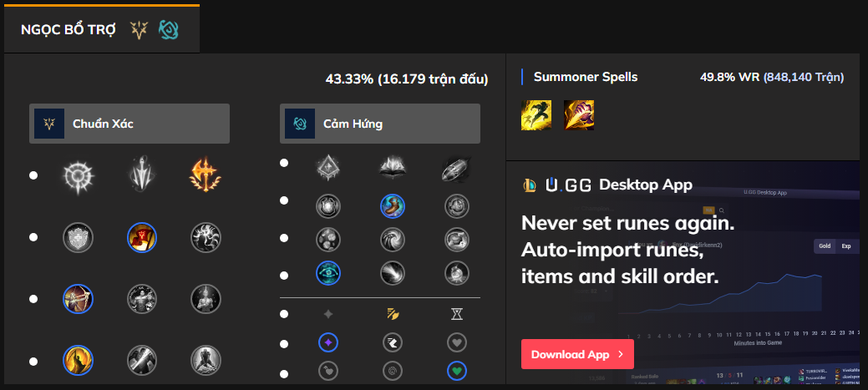Click the First Strike keystone icon
The height and width of the screenshot is (390, 868).
click(x=456, y=169)
